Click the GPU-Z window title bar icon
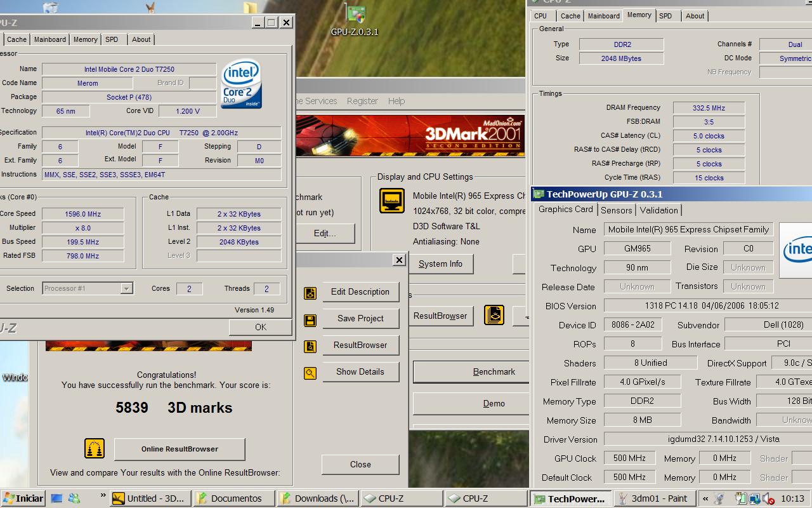This screenshot has width=812, height=508. tap(538, 194)
